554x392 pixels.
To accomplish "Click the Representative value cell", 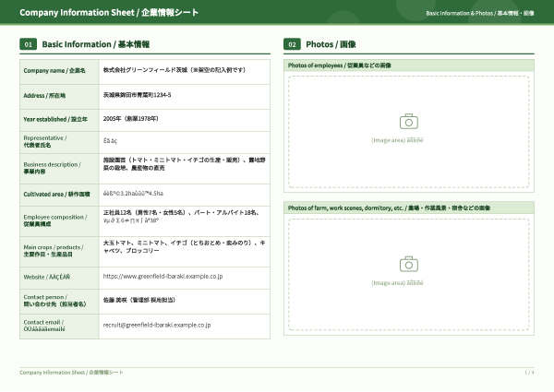I will pos(185,142).
